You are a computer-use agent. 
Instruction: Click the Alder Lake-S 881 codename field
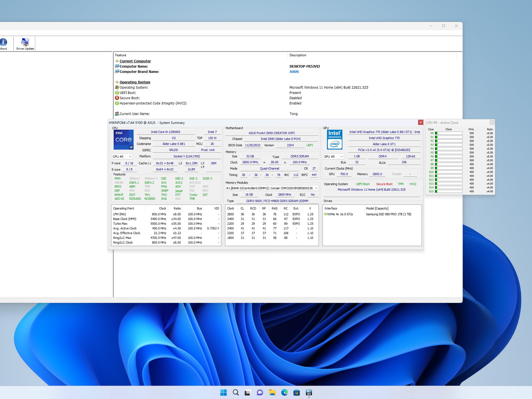tap(174, 144)
